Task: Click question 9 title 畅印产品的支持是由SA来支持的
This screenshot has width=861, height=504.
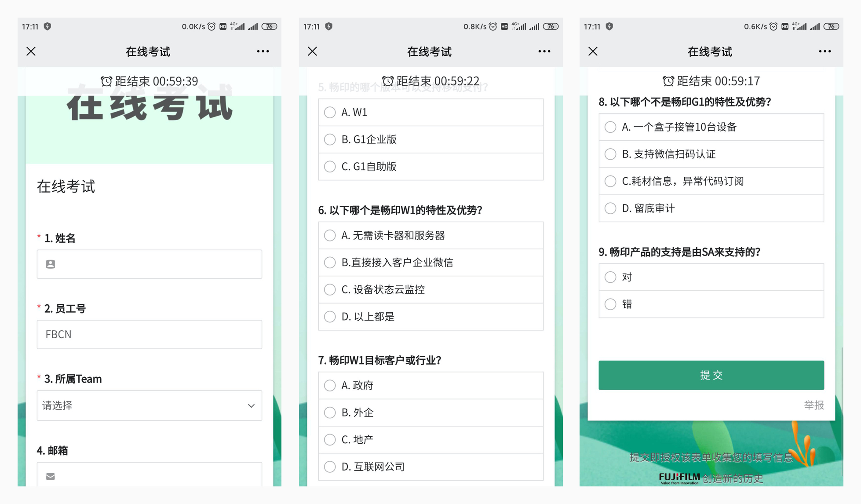Action: click(679, 252)
